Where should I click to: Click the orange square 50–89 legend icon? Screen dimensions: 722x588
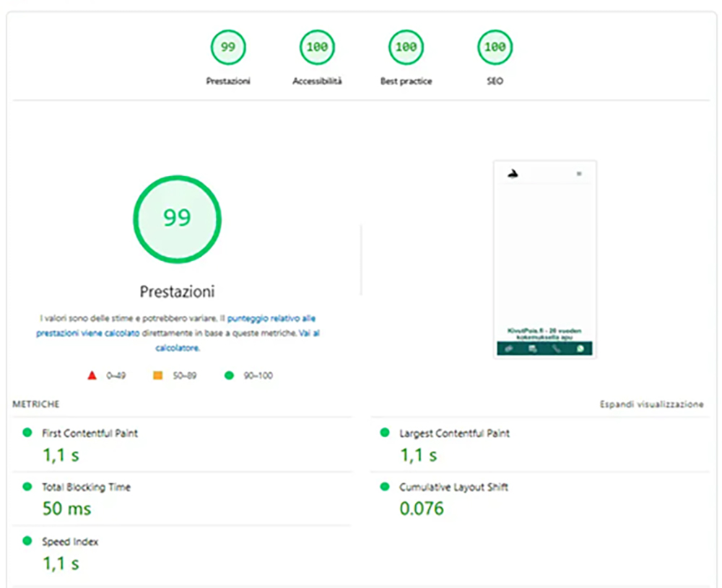click(157, 375)
